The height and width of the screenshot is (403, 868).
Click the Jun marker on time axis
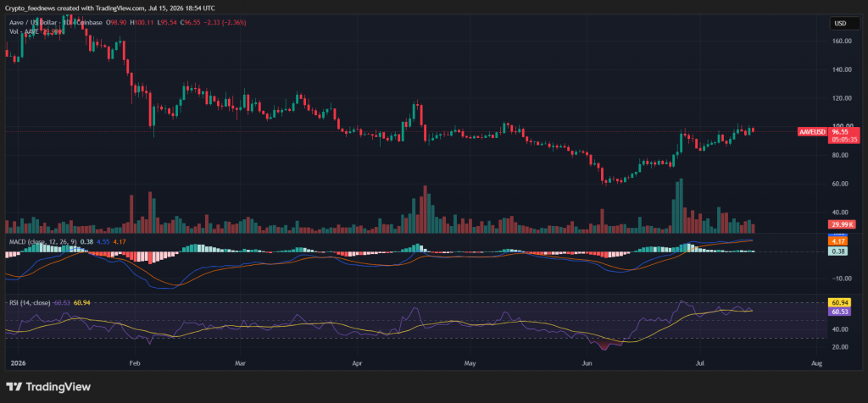[587, 363]
